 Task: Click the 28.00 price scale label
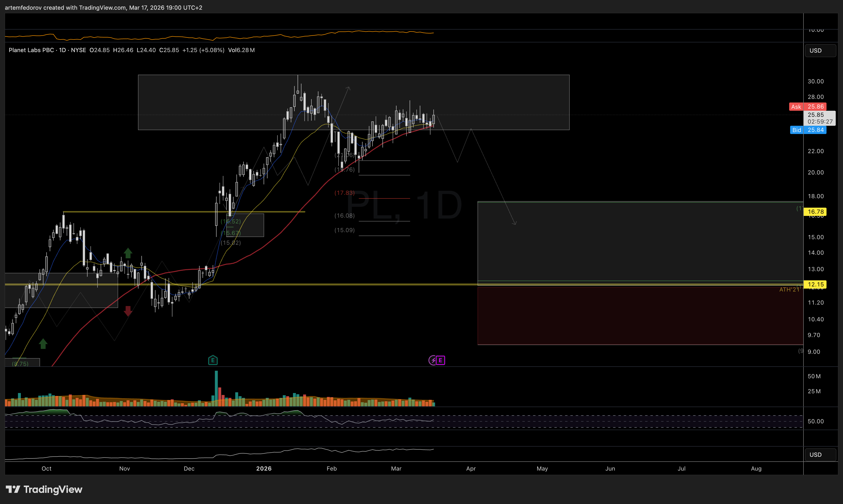[x=816, y=97]
